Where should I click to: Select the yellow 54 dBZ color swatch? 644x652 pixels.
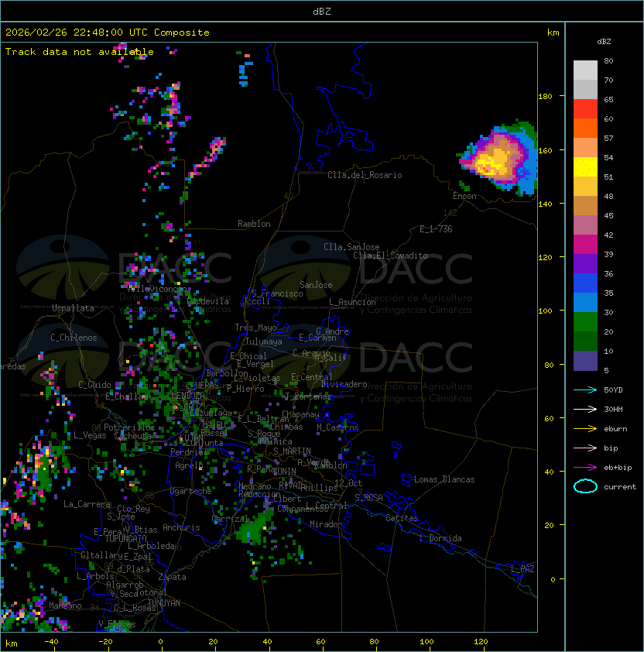pos(585,167)
